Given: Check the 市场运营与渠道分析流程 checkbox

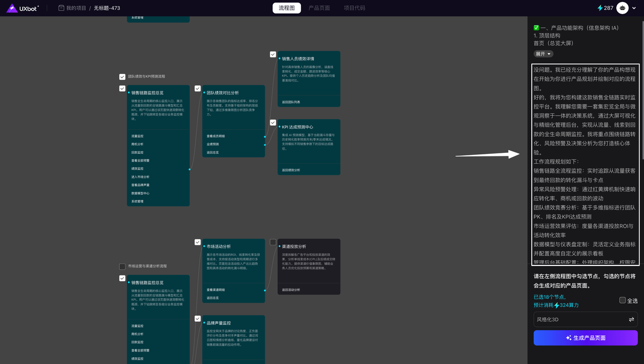Looking at the screenshot, I should (122, 266).
